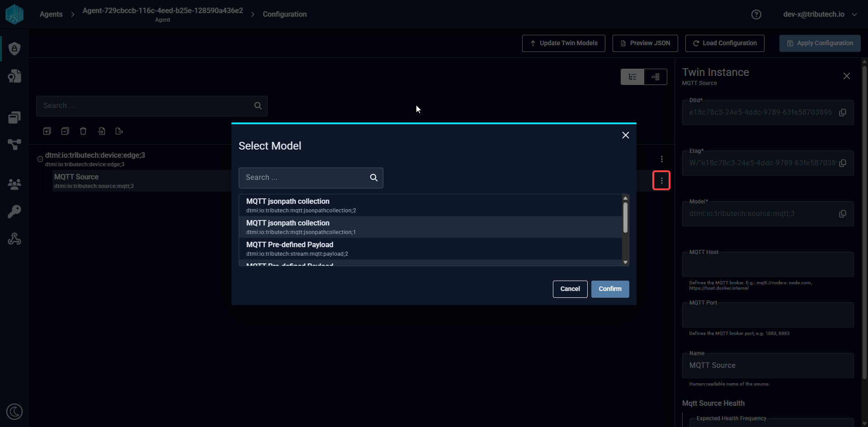Open more options for the edge device row
The image size is (868, 427).
click(x=662, y=159)
